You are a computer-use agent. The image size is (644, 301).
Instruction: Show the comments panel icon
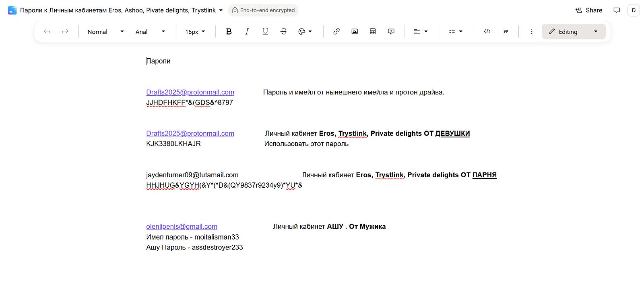(x=617, y=10)
